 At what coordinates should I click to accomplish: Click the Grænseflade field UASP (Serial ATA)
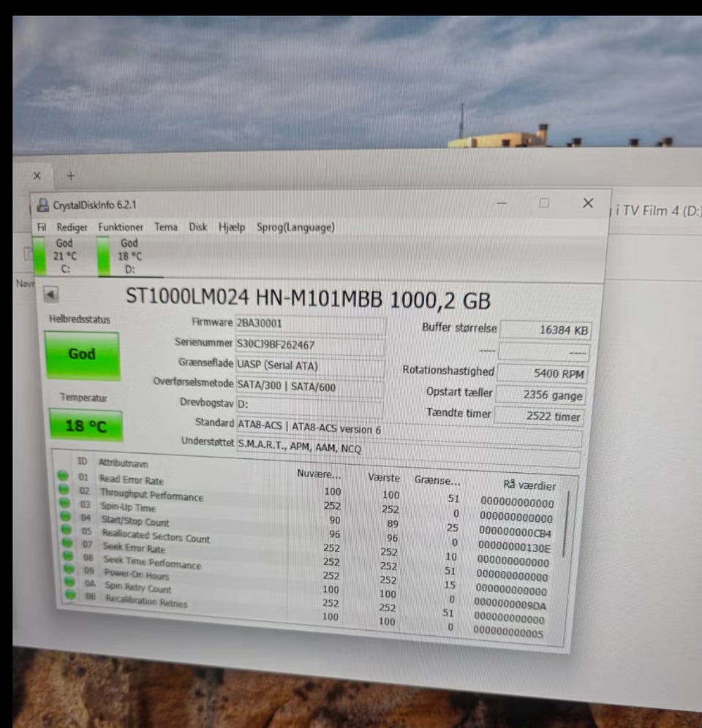pyautogui.click(x=310, y=366)
